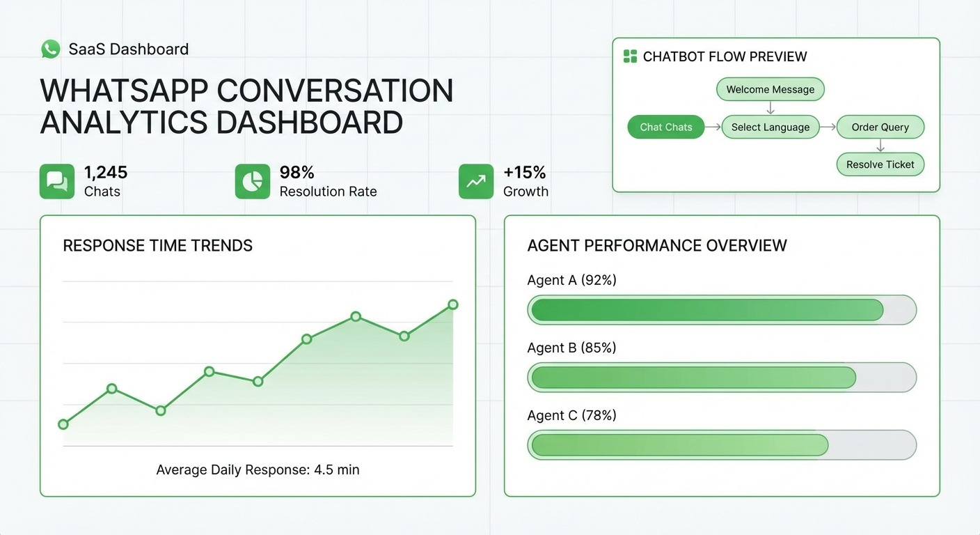Click the grid icon beside CHATBOT FLOW PREVIEW
980x535 pixels.
630,56
